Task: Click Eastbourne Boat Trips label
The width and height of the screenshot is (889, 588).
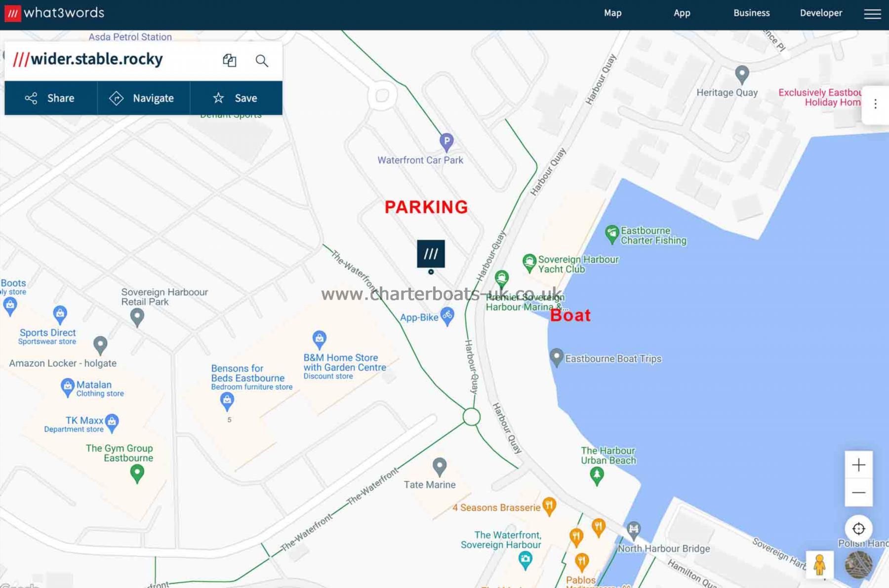Action: point(613,359)
